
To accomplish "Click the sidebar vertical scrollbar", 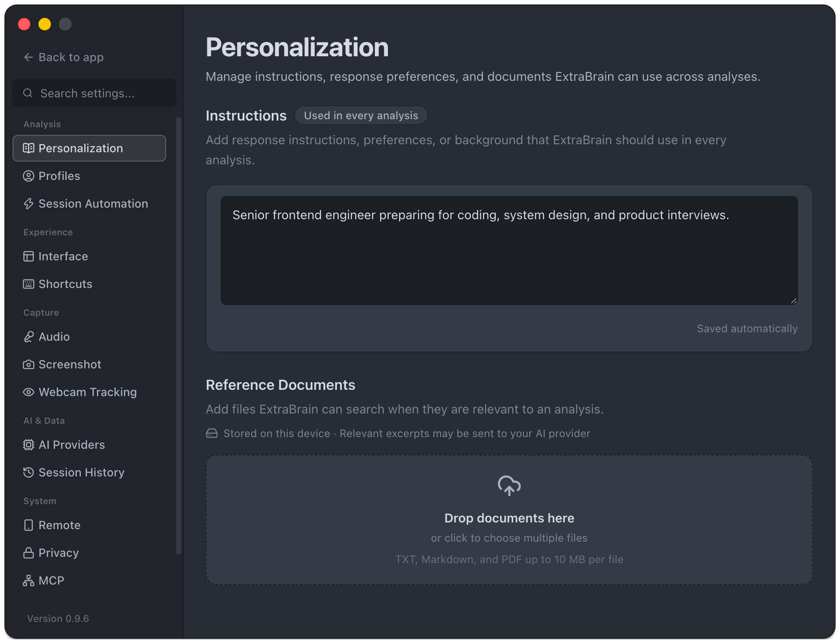I will coord(179,336).
